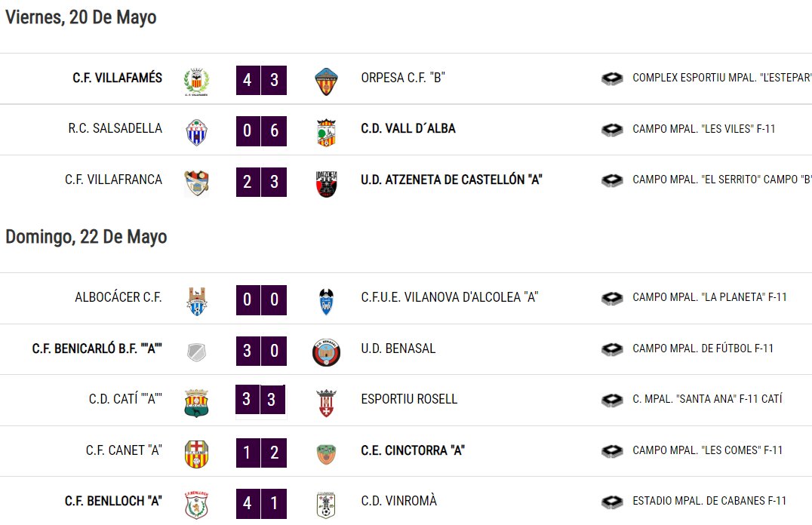Click stadium icon next to Estadio Mpal. de Cabanes
Screen dimensions: 812x525
612,501
